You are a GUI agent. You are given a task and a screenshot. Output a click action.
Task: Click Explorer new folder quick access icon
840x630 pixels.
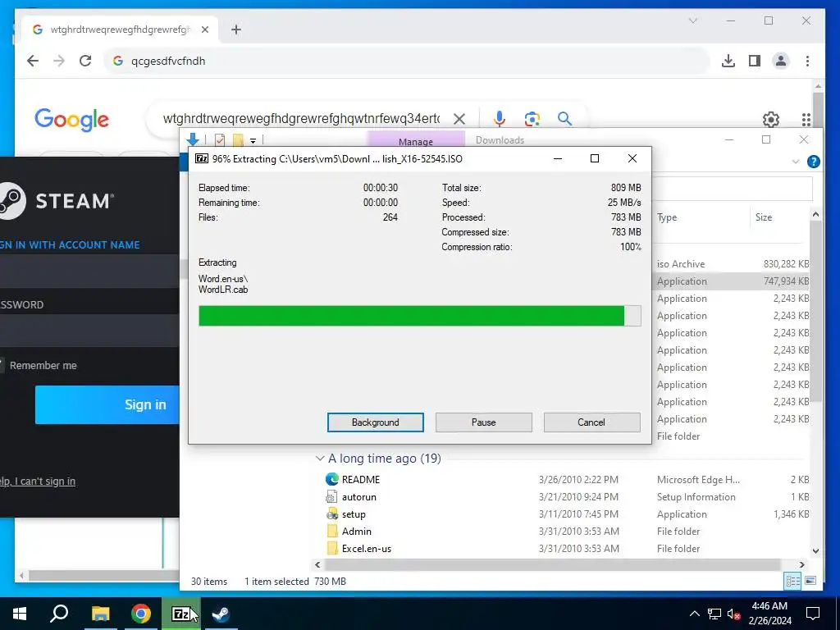[x=238, y=139]
